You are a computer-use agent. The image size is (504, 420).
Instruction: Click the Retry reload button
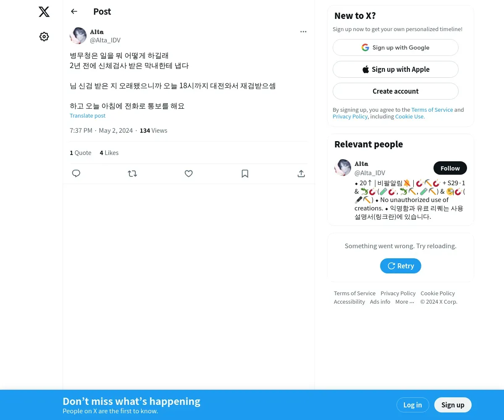[x=400, y=266]
